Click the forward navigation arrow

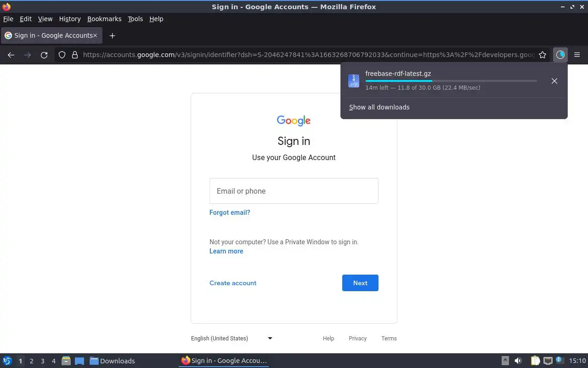(x=28, y=55)
